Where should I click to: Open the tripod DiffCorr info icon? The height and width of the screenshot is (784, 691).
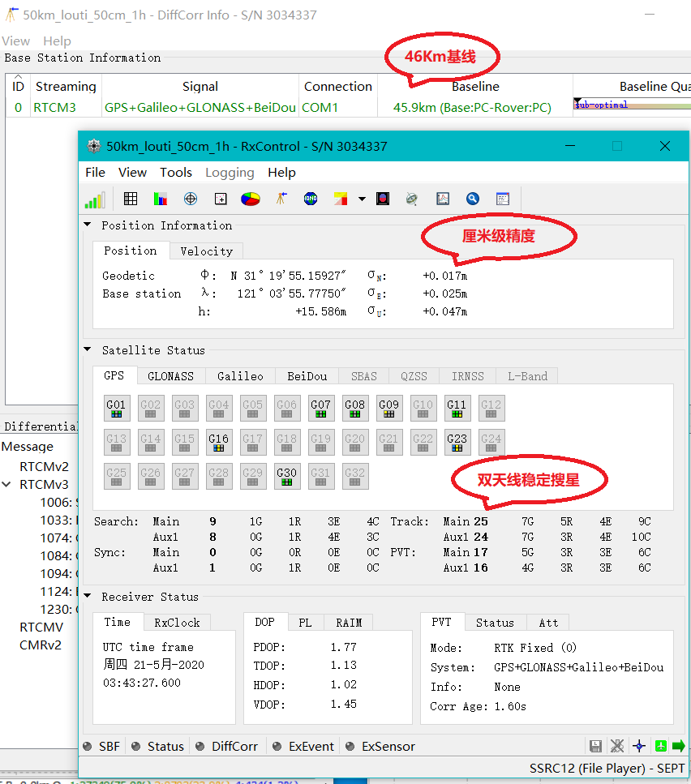coord(281,199)
